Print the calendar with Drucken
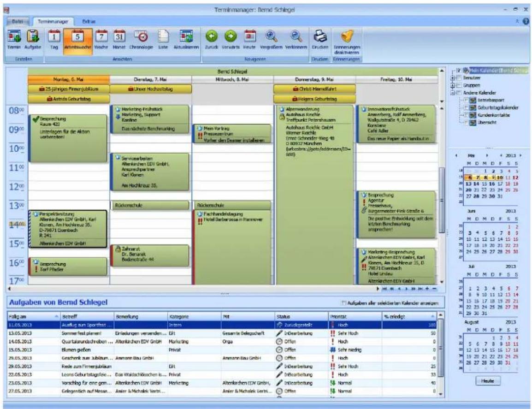Image resolution: width=532 pixels, height=409 pixels. tap(320, 40)
